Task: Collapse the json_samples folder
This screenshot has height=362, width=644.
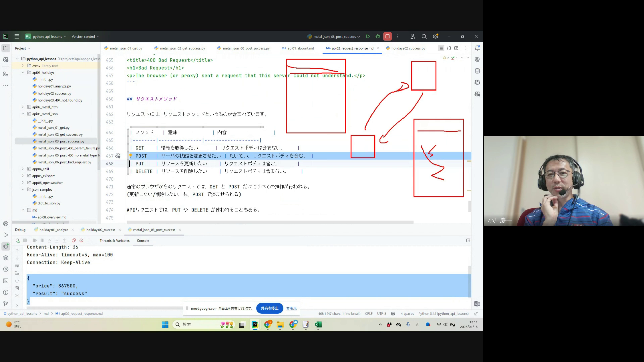Action: pyautogui.click(x=23, y=189)
